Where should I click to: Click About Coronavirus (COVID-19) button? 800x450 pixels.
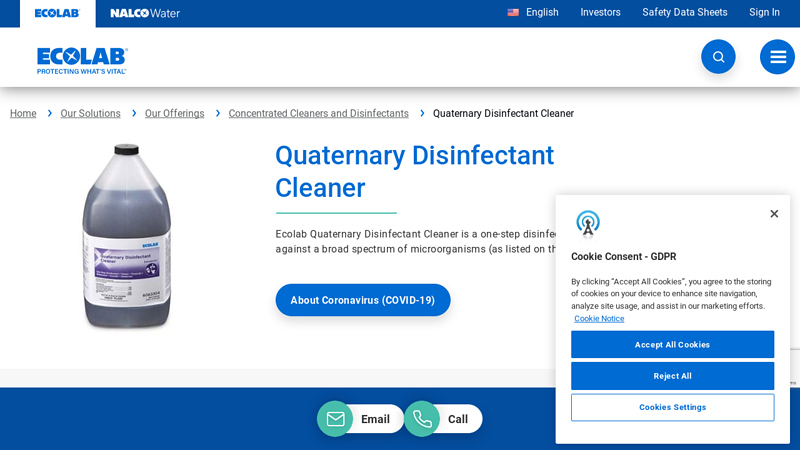point(363,300)
